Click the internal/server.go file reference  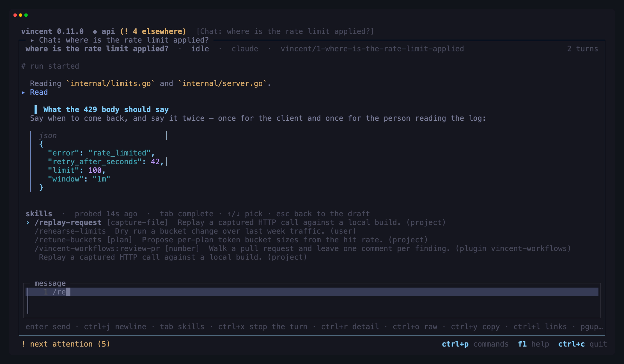click(223, 83)
